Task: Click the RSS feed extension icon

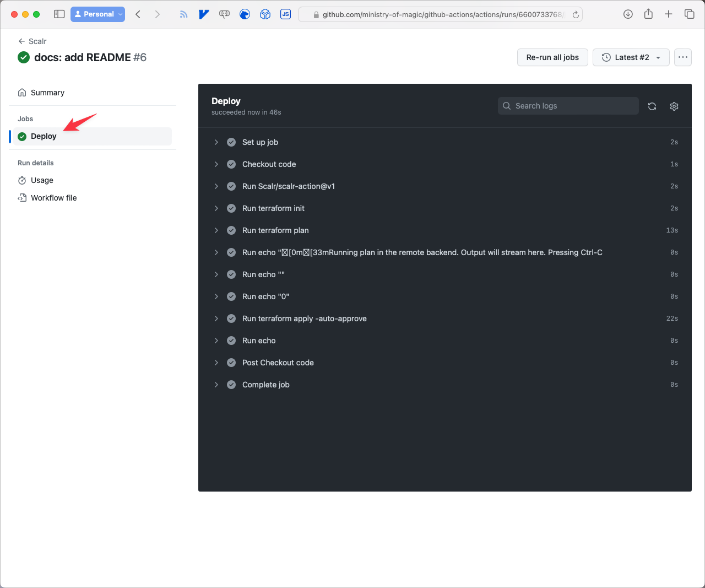Action: (183, 14)
